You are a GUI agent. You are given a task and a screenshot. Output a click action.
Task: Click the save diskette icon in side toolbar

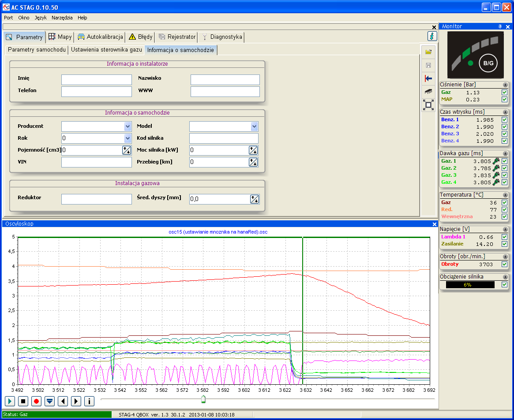[x=428, y=65]
